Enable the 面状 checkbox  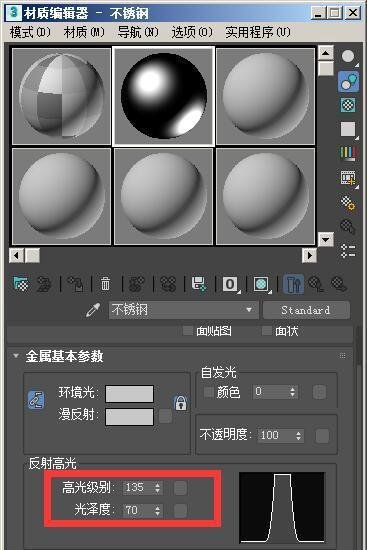[x=267, y=330]
